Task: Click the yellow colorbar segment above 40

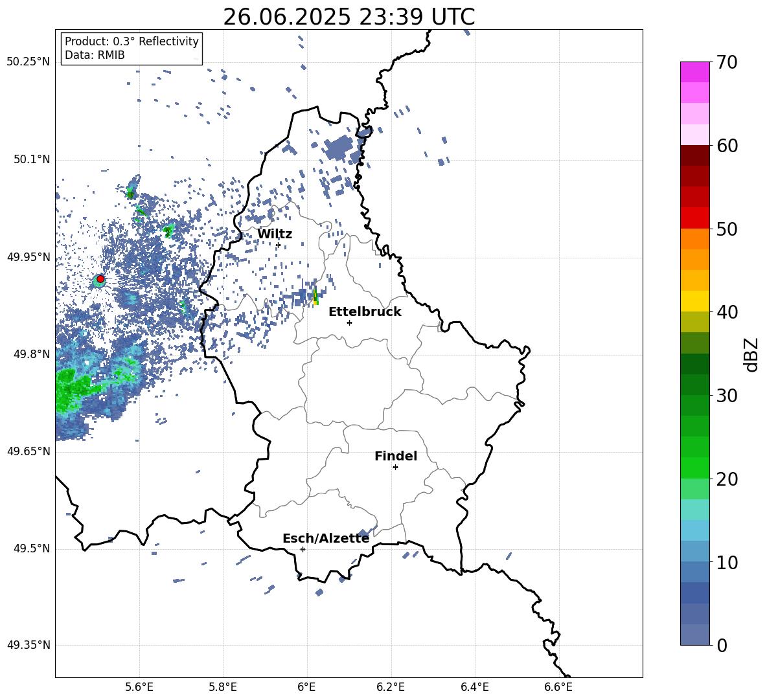Action: coord(694,301)
